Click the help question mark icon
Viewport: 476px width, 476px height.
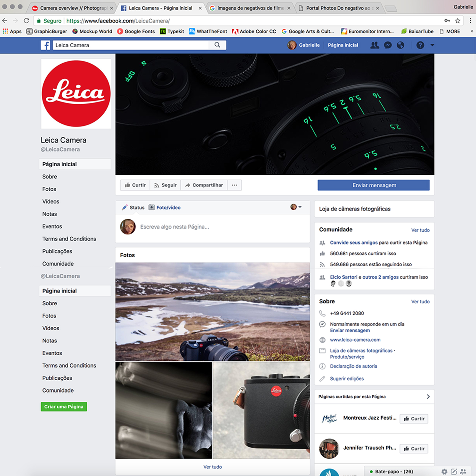pyautogui.click(x=420, y=45)
